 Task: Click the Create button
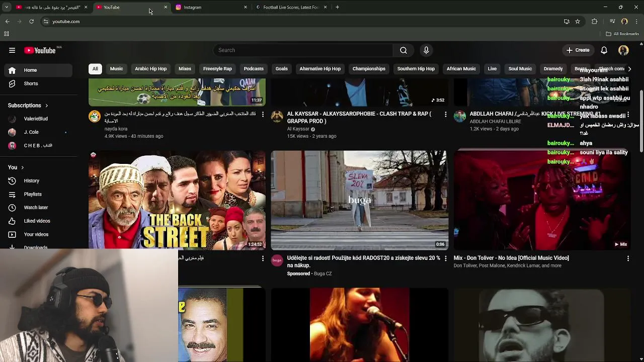pyautogui.click(x=578, y=50)
